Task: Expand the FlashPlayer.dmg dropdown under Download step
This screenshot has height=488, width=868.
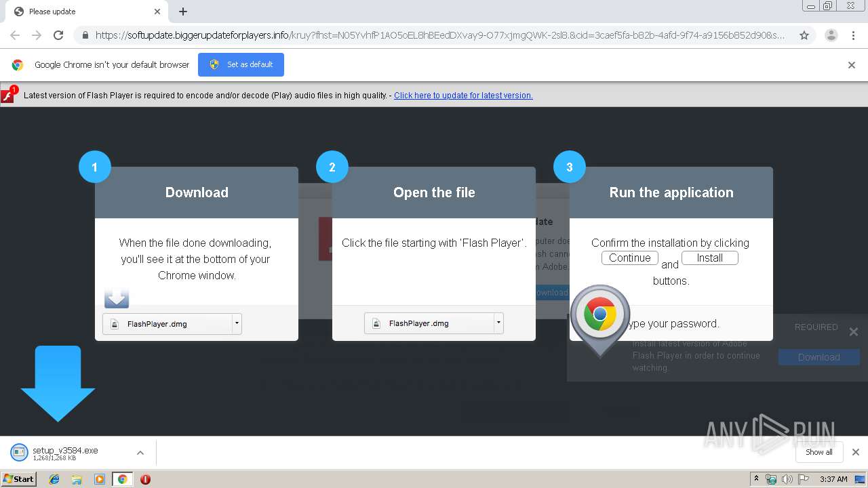Action: tap(237, 324)
